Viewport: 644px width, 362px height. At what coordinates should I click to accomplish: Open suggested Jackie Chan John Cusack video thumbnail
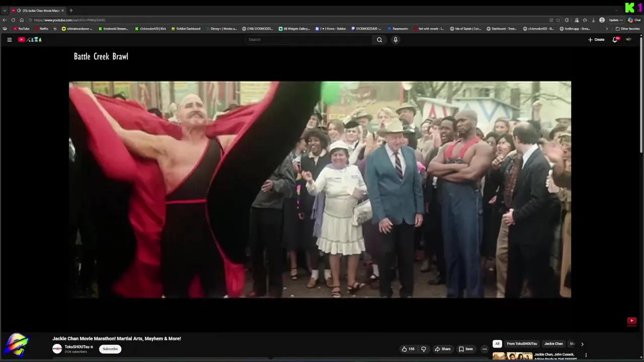[513, 356]
